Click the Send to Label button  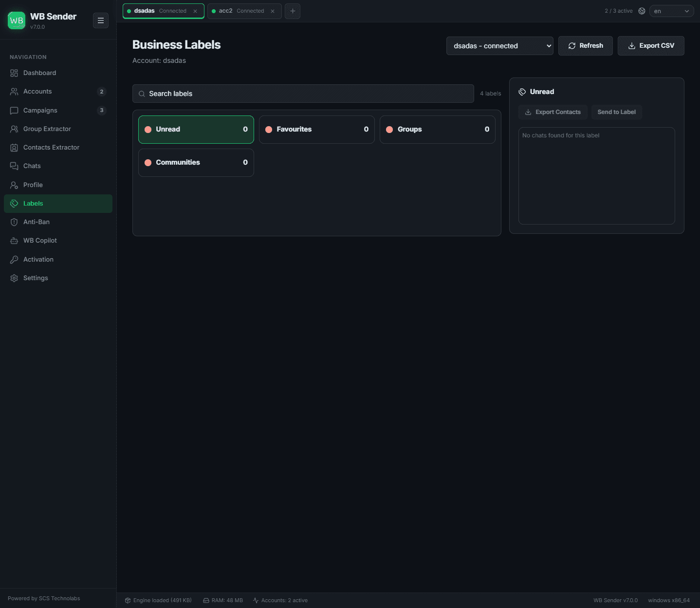[x=617, y=112]
